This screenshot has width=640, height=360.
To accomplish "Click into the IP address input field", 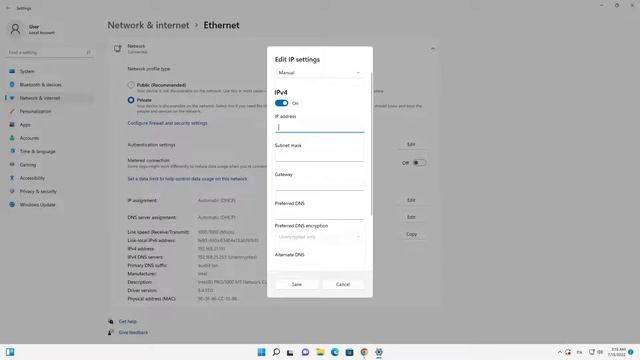I will (319, 127).
